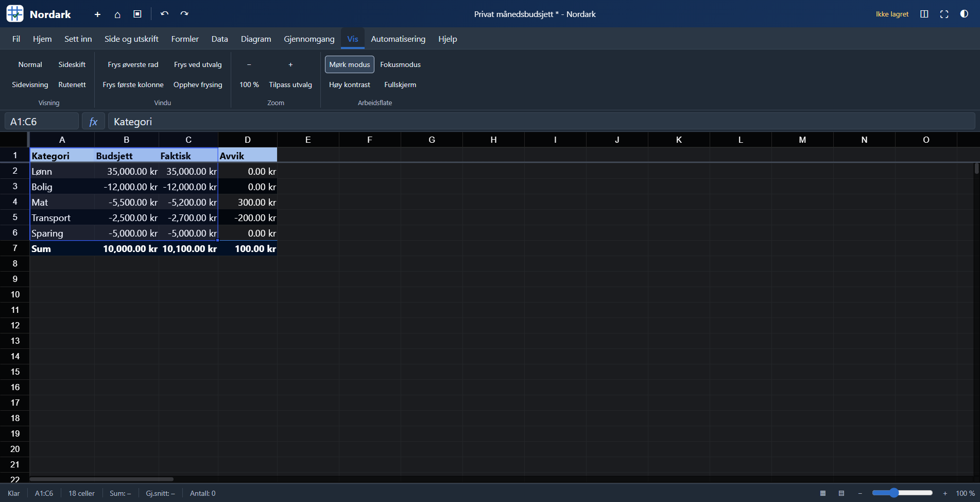Select normal view icon in status bar
Screen dimensions: 980x502
coord(823,493)
